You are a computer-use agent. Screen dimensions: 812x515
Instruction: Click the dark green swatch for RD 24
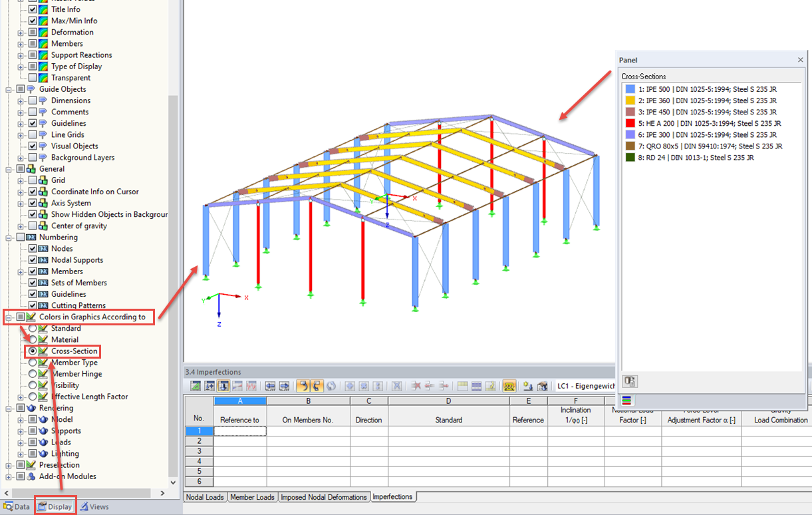(630, 158)
